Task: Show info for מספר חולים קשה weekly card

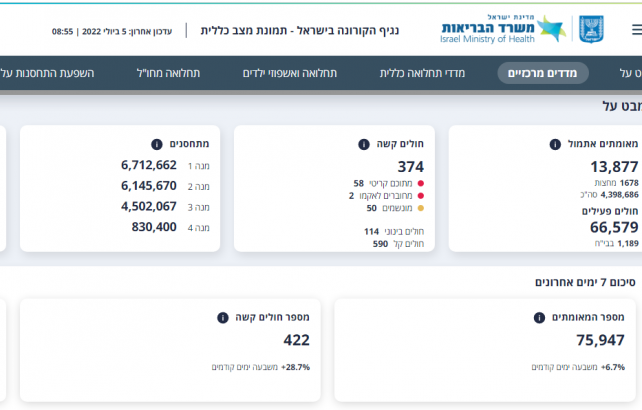Action: click(222, 318)
